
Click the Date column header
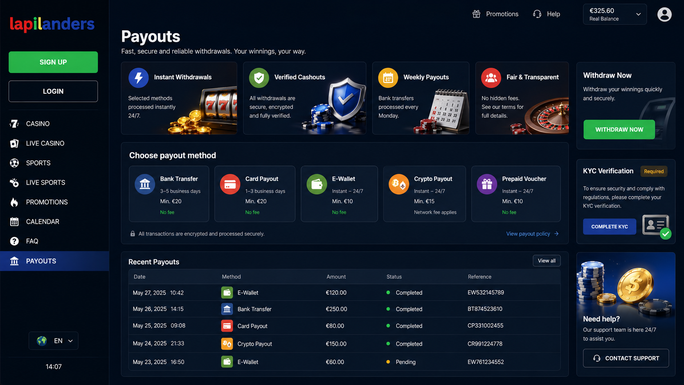coord(140,277)
